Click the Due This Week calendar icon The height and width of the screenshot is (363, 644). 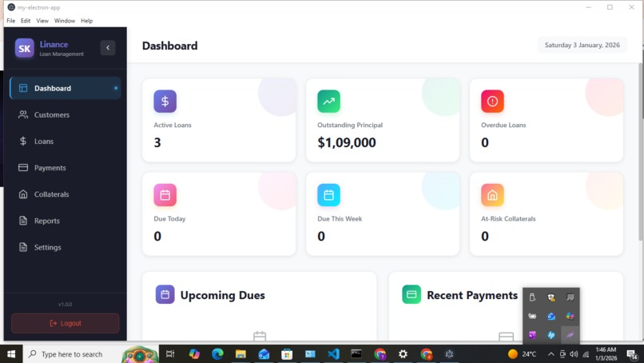328,195
